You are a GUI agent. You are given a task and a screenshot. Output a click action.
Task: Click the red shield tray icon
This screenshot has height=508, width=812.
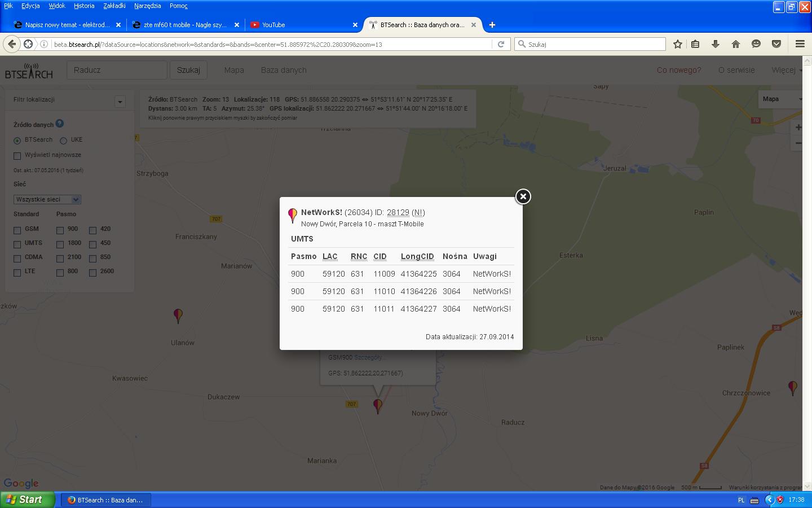[780, 500]
